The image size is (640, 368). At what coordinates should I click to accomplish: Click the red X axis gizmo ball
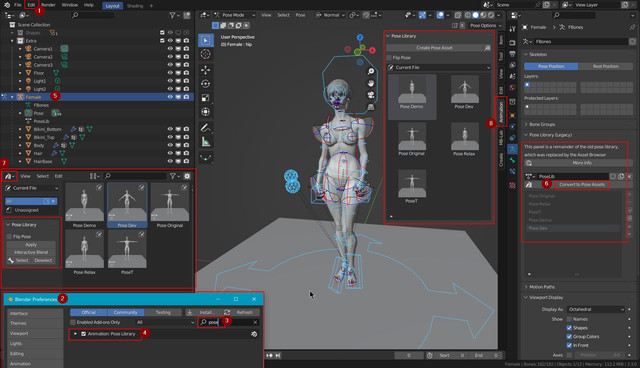372,50
